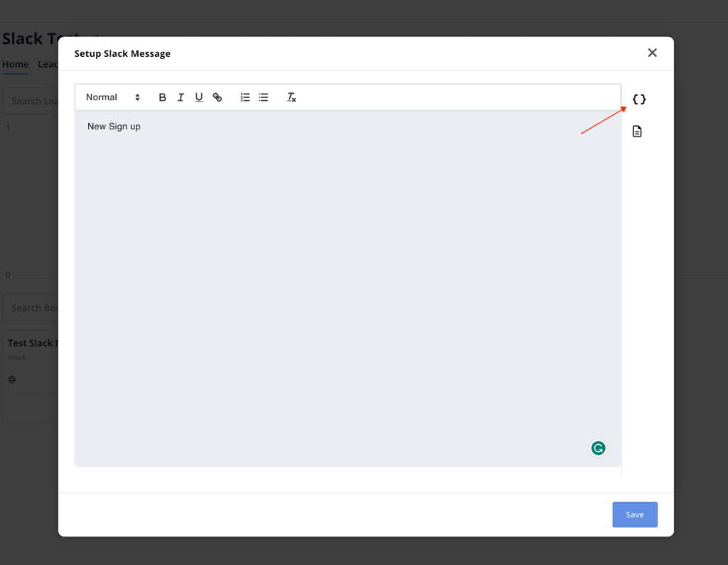
Task: Toggle italic formatting in editor toolbar
Action: pos(181,97)
